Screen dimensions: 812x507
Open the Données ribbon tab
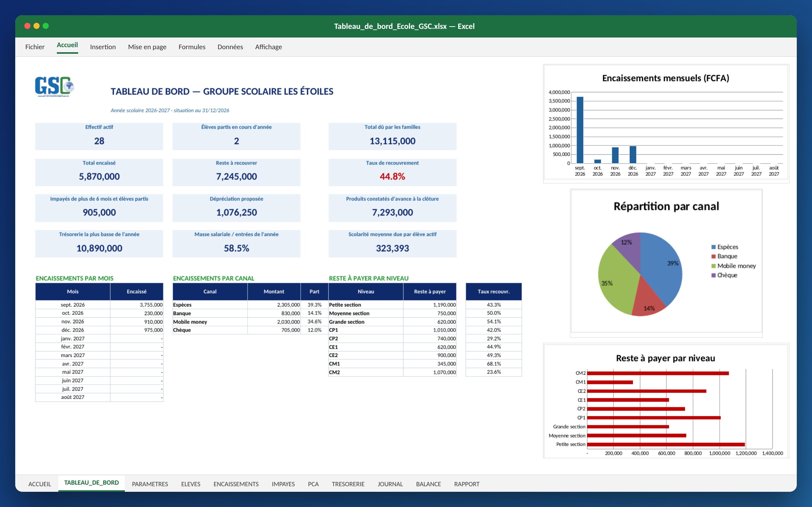230,47
